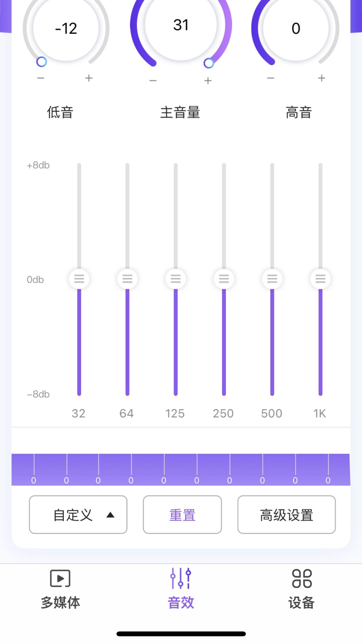Click the 重置 button

tap(182, 515)
